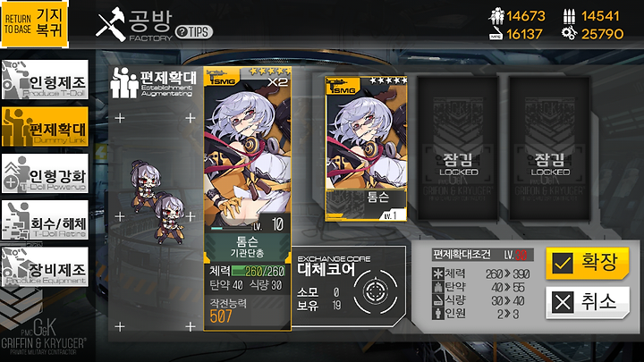The height and width of the screenshot is (362, 644).
Task: Open the TIPS help bubble
Action: pyautogui.click(x=194, y=32)
